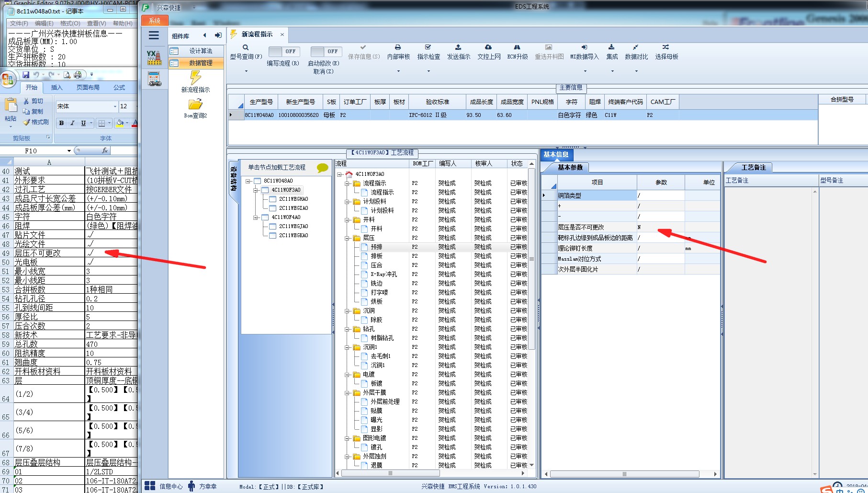Open Excel 插入 ribbon tab

tap(56, 87)
